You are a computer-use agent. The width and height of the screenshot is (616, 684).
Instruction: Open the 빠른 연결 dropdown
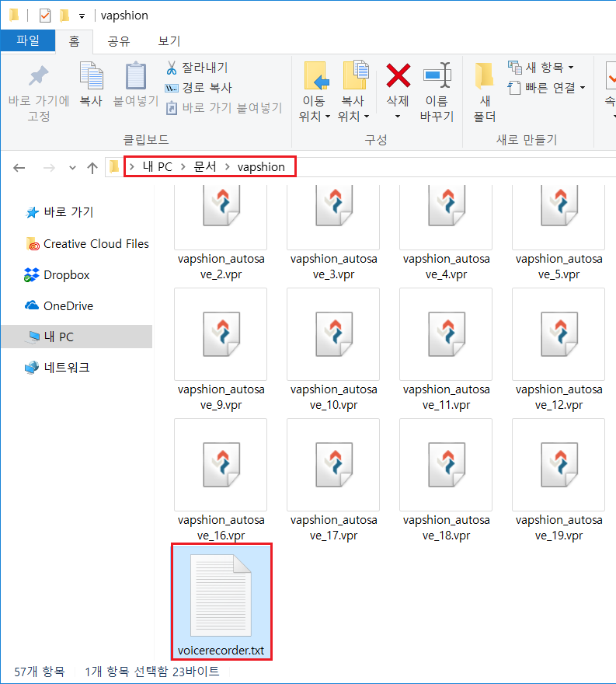coord(547,88)
